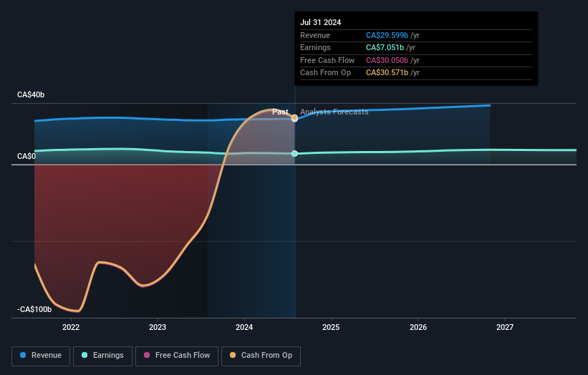Click the CA$30.050b free cash flow value
This screenshot has width=588, height=375.
(x=387, y=60)
